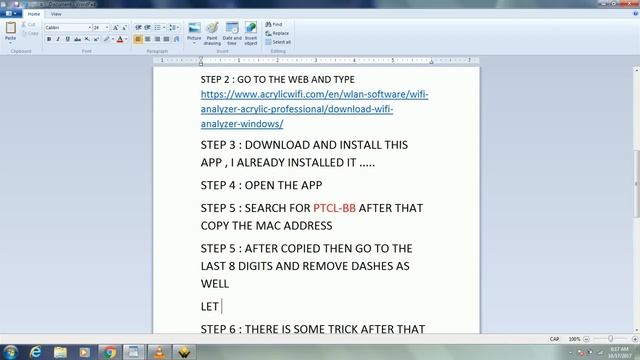
Task: Toggle italic formatting
Action: pos(58,39)
